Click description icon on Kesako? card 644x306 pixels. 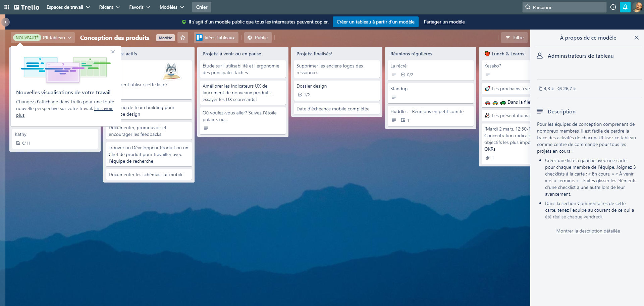point(488,74)
